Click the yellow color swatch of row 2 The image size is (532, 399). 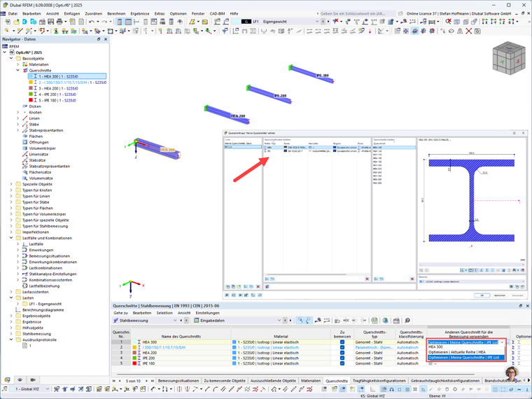[134, 347]
